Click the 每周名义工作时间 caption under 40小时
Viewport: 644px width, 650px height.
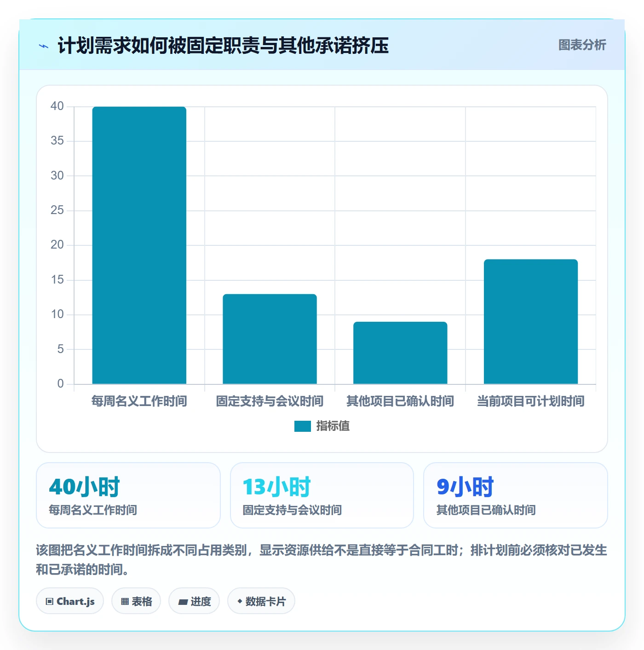(93, 510)
